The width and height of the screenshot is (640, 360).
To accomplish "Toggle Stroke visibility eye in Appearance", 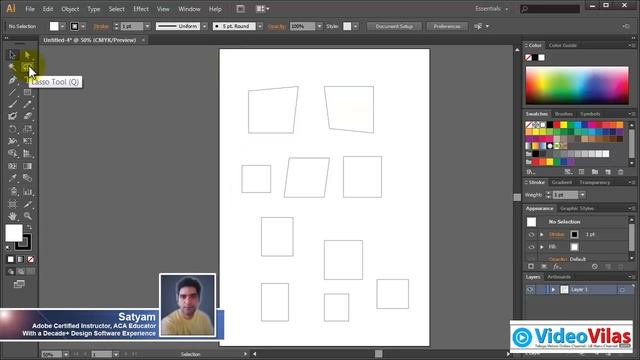I will pos(531,235).
